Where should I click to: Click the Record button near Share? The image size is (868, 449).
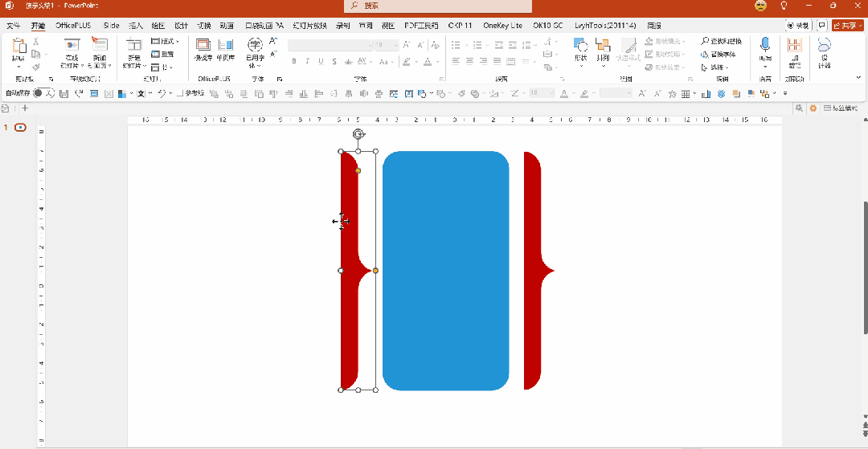pyautogui.click(x=800, y=26)
